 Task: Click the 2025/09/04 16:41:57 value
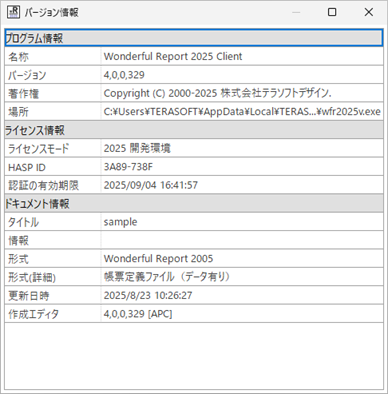click(x=151, y=185)
